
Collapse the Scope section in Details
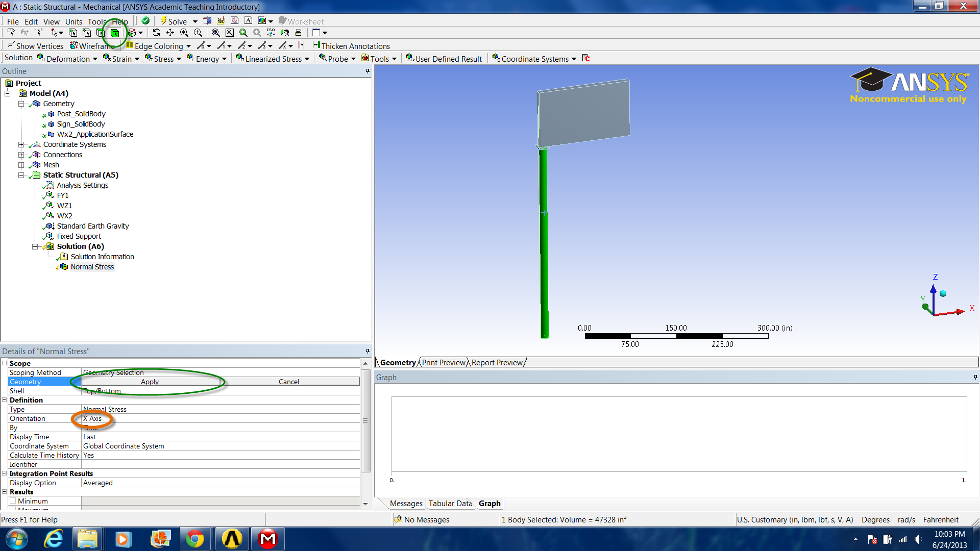point(5,363)
